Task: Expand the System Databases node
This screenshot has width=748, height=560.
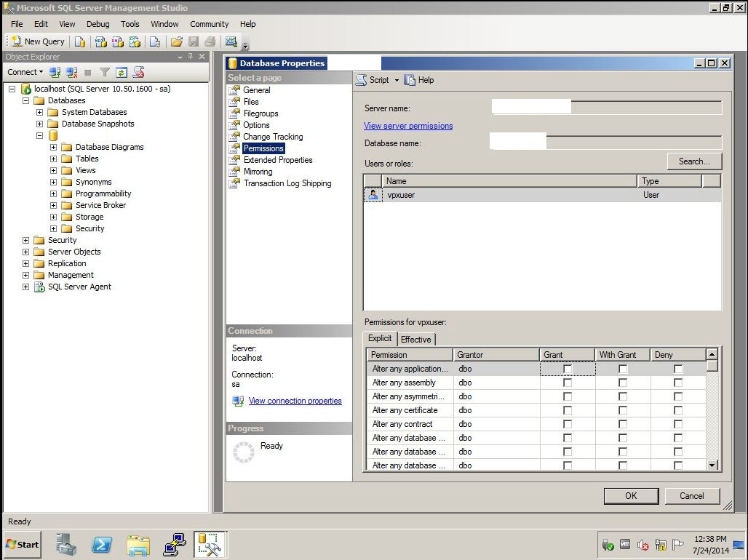Action: pyautogui.click(x=39, y=112)
